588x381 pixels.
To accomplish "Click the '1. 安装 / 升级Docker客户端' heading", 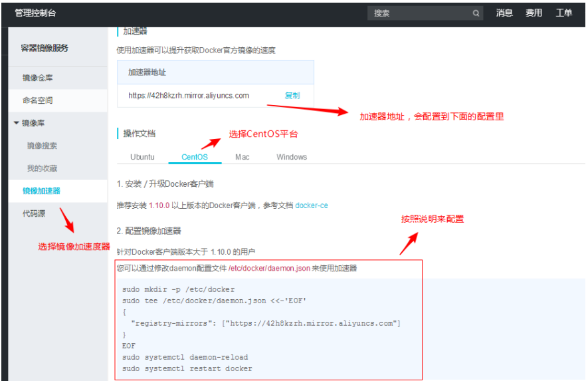I will pyautogui.click(x=165, y=184).
